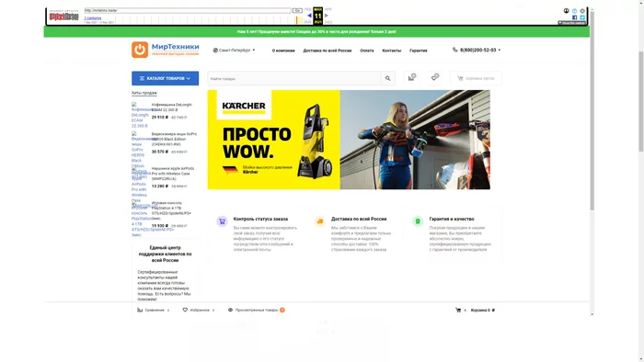Click the Wayback toolbar user account icon
644x362 pixels.
click(x=567, y=11)
